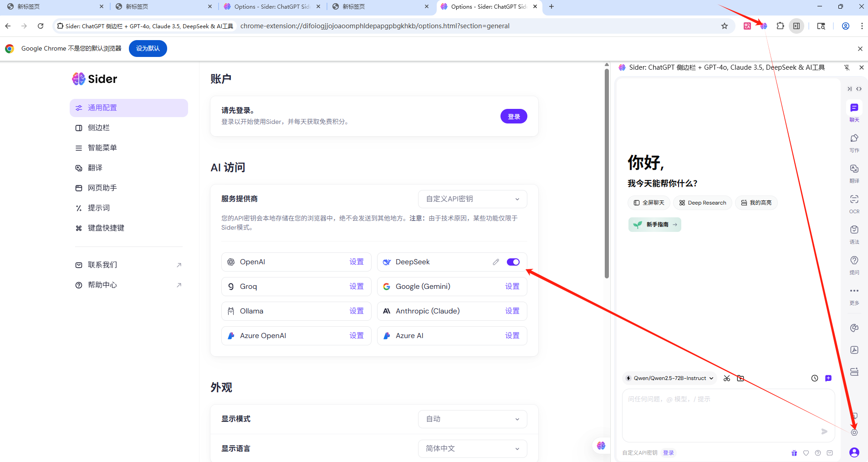Viewport: 868px width, 462px height.
Task: Click the 登录 link in the panel footer
Action: click(668, 453)
